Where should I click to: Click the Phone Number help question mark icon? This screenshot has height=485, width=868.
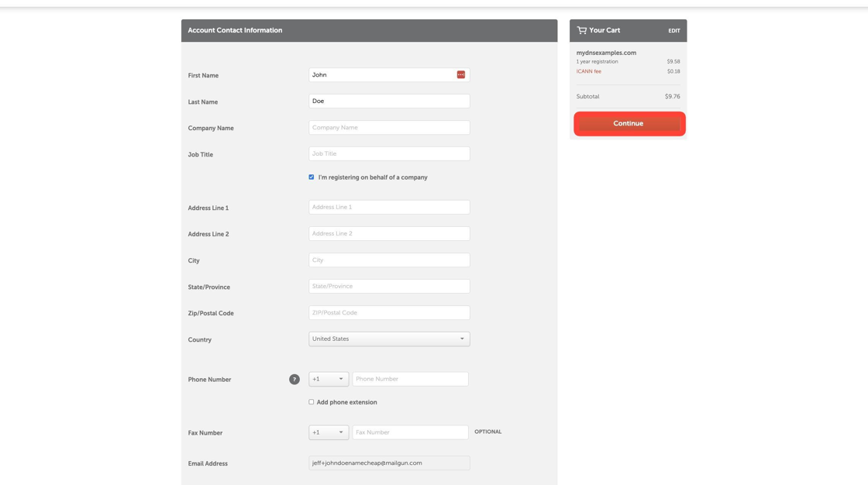click(x=294, y=380)
